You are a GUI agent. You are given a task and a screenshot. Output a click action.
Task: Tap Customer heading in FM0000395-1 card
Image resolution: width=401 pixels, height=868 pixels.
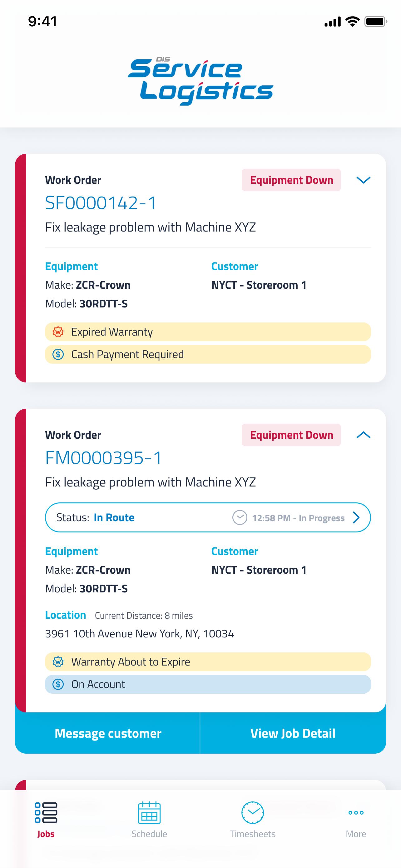tap(235, 551)
